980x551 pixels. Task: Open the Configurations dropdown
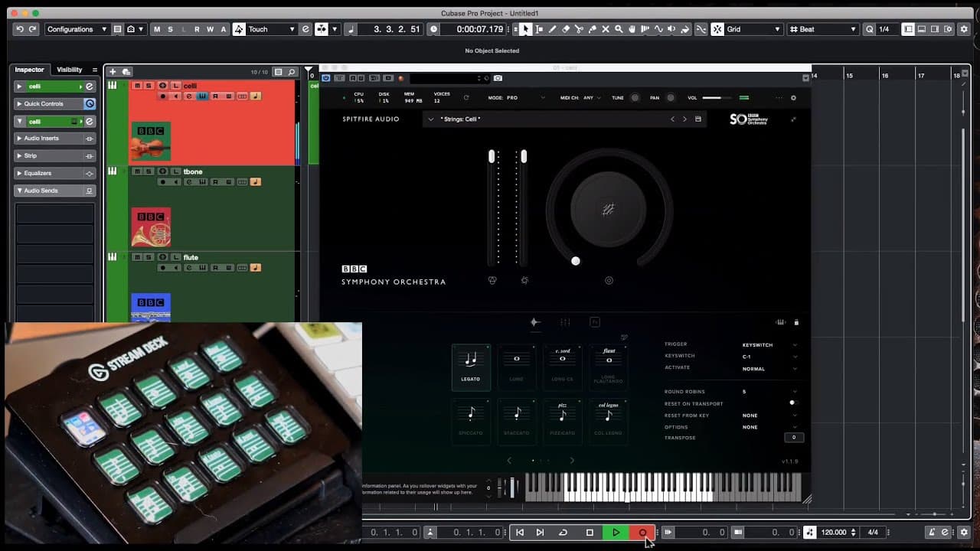pyautogui.click(x=77, y=29)
